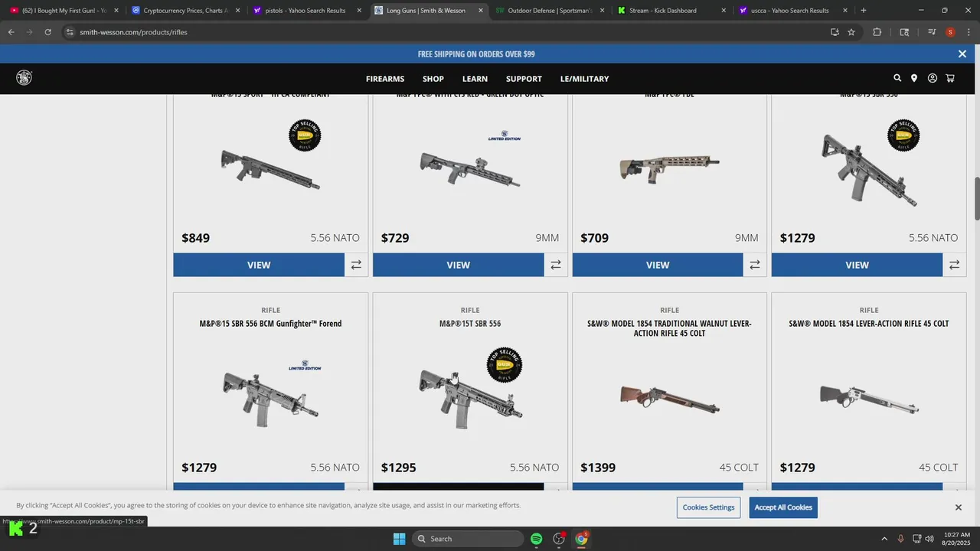Open Chrome's three-dot menu
The width and height of the screenshot is (980, 551).
tap(969, 32)
